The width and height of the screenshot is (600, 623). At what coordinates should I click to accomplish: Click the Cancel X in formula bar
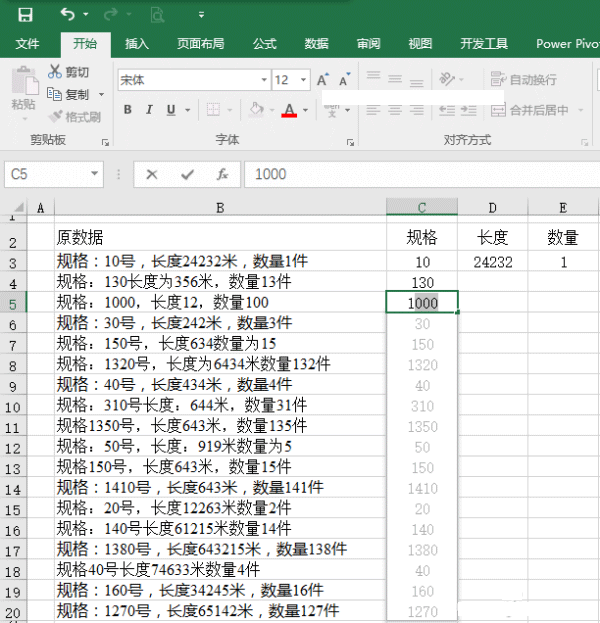tap(152, 174)
